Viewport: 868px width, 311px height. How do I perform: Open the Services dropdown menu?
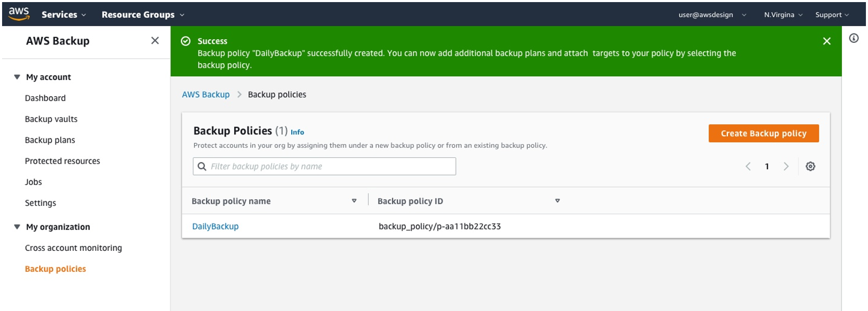(64, 15)
